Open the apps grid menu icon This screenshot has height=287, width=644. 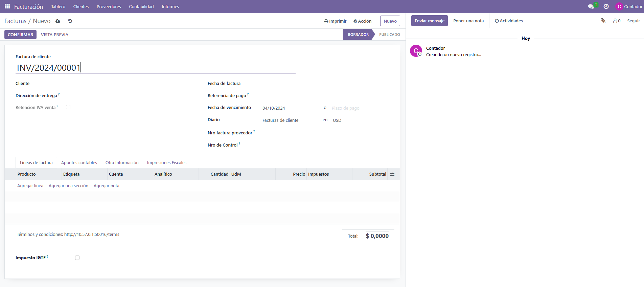pyautogui.click(x=7, y=6)
